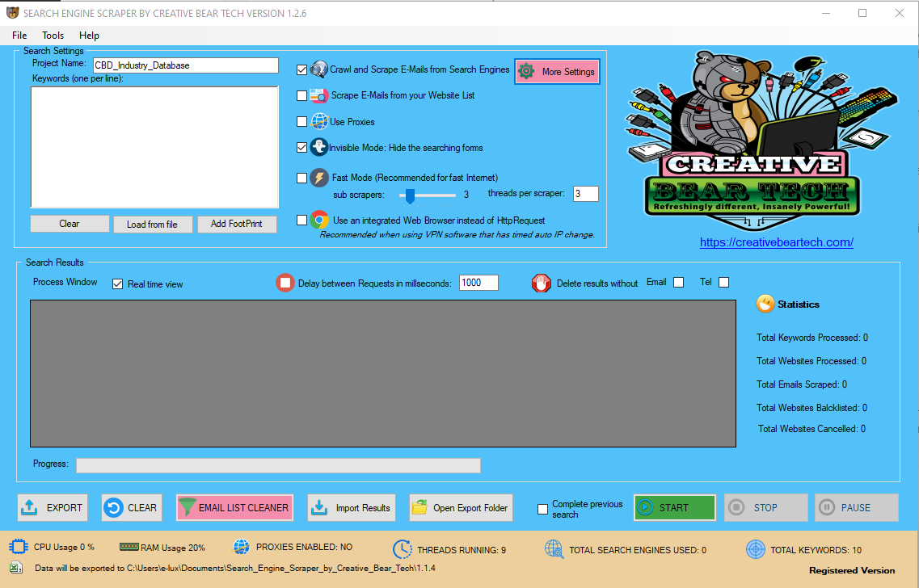
Task: Click the Proxies Enabled globe icon
Action: [242, 547]
